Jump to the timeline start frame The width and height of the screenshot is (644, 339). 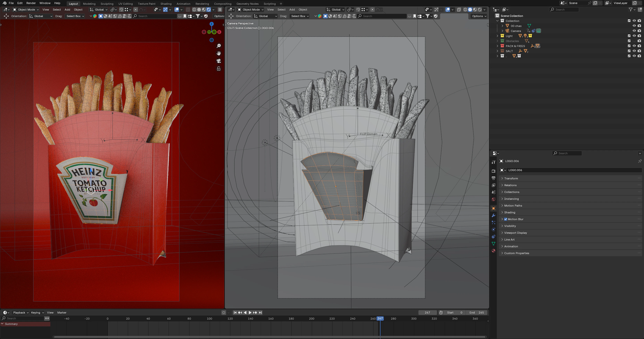[235, 312]
